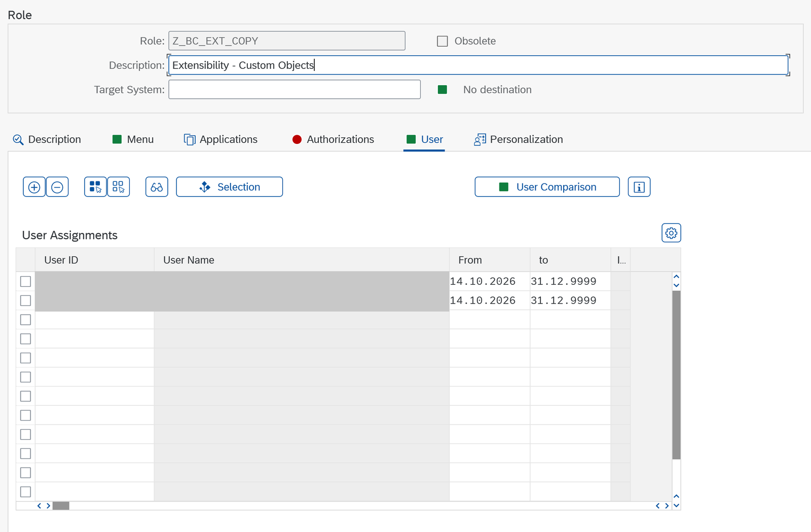This screenshot has width=811, height=532.
Task: Click the User Comparison button
Action: tap(547, 187)
